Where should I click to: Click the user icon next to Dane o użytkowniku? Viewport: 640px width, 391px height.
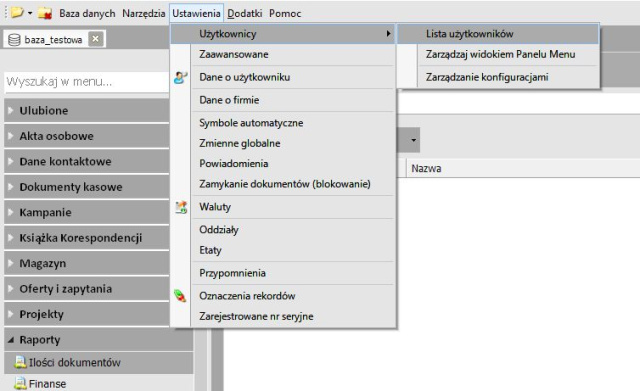point(180,77)
